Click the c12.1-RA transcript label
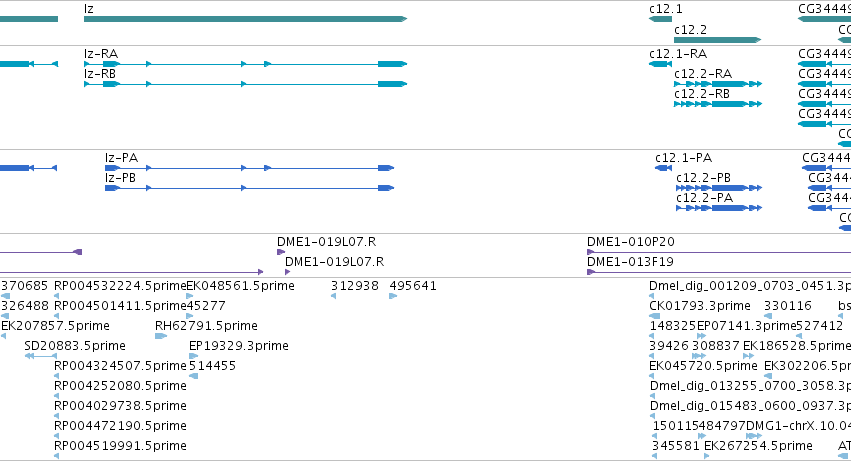The image size is (851, 461). [678, 54]
